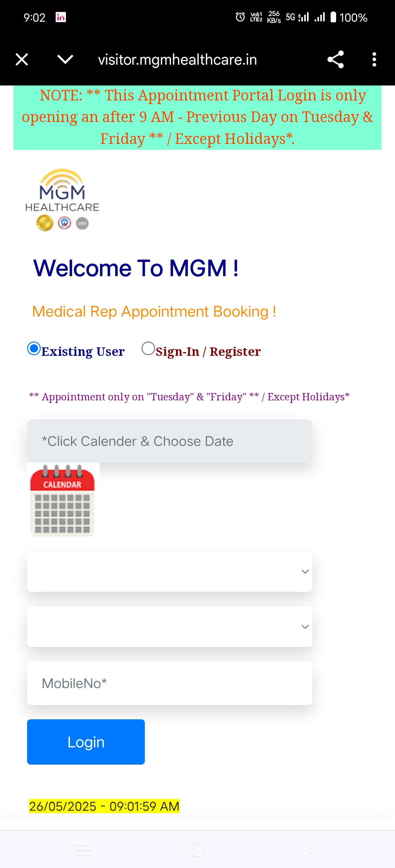Tap the gold accreditation badge under logo
Screen dimensions: 395x868
coord(45,223)
